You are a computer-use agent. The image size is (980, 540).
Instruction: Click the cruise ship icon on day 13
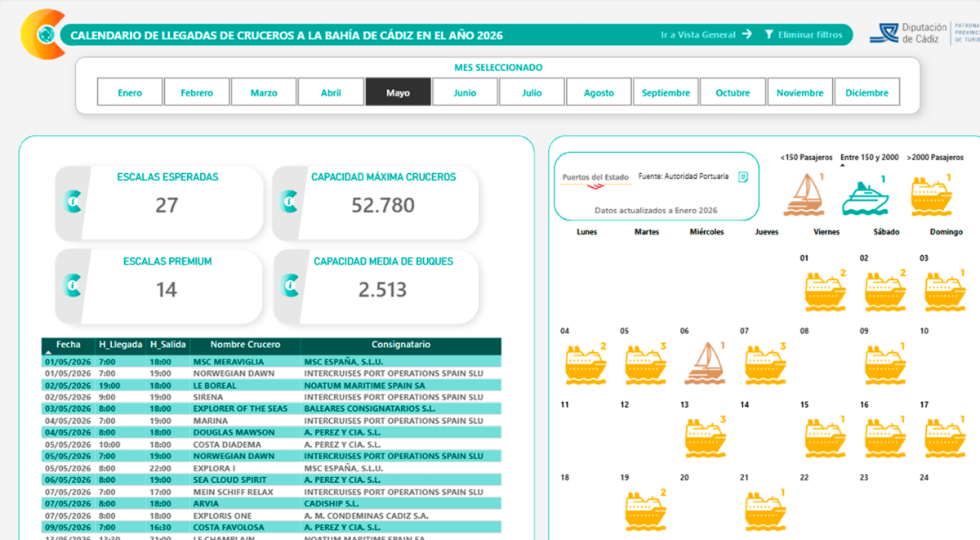coord(705,437)
